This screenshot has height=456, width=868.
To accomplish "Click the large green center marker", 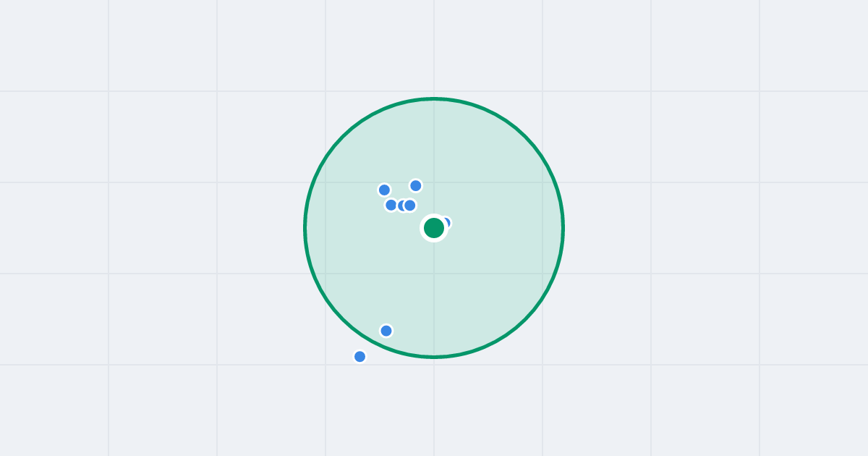I will click(x=434, y=228).
